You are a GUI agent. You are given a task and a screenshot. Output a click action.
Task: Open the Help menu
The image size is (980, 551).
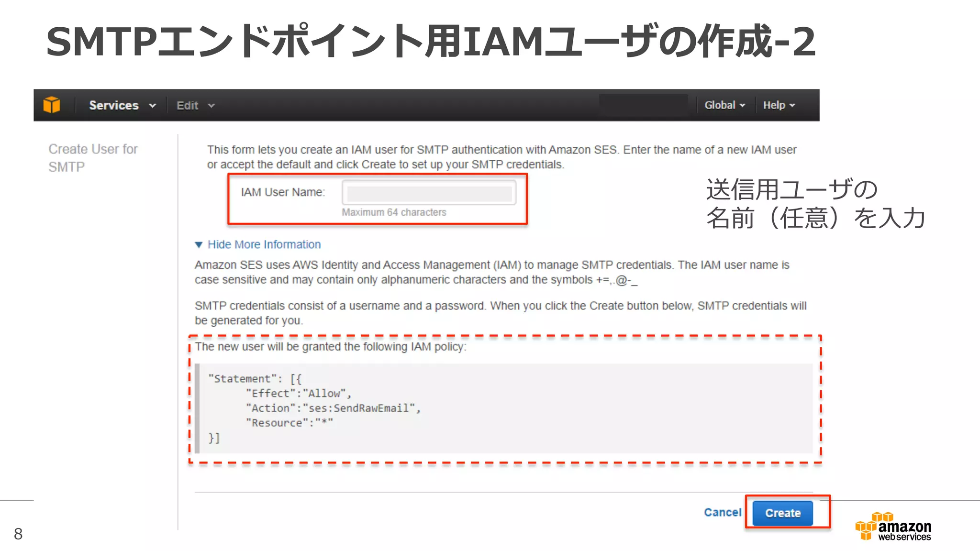(779, 105)
